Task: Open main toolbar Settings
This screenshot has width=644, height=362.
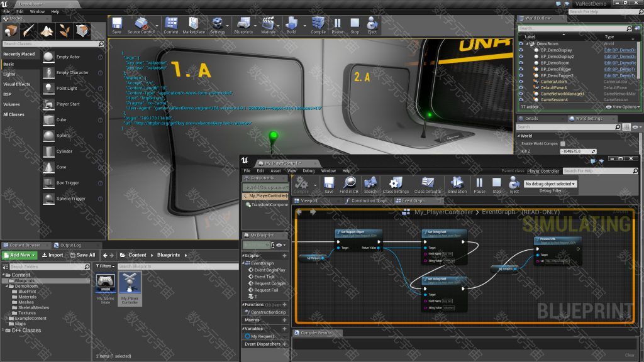Action: 217,25
